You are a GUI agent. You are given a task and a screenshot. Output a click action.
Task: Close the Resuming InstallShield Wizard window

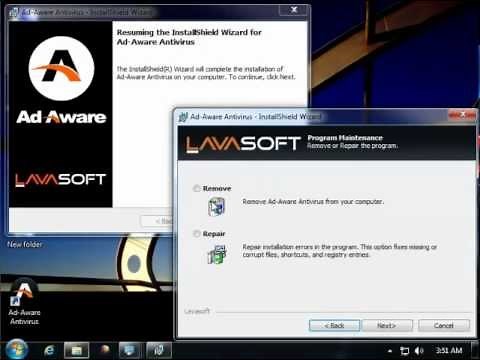click(294, 10)
